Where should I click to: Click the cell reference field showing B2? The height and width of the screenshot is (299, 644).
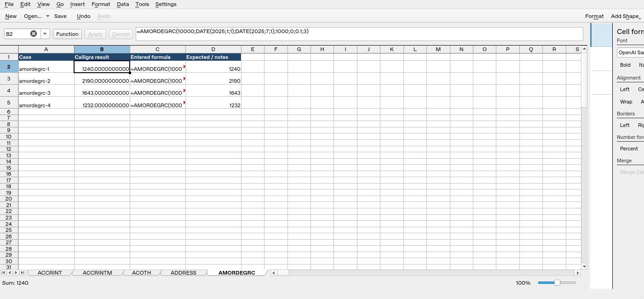click(17, 34)
